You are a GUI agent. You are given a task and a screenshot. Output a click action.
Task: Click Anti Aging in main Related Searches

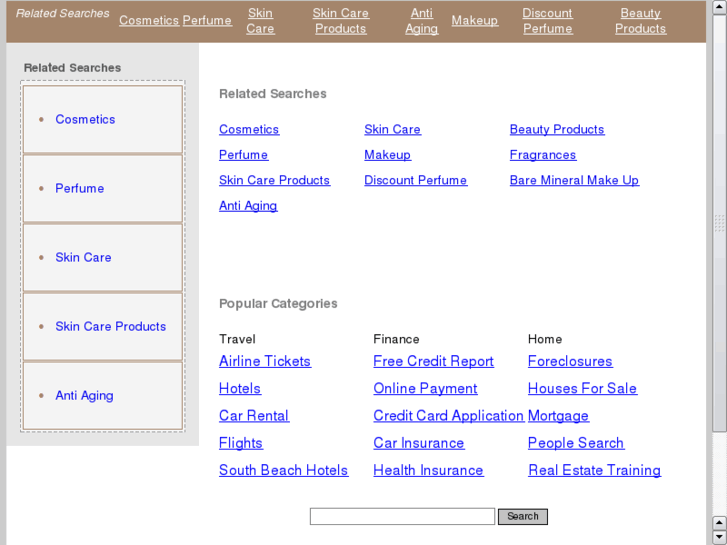coord(248,205)
